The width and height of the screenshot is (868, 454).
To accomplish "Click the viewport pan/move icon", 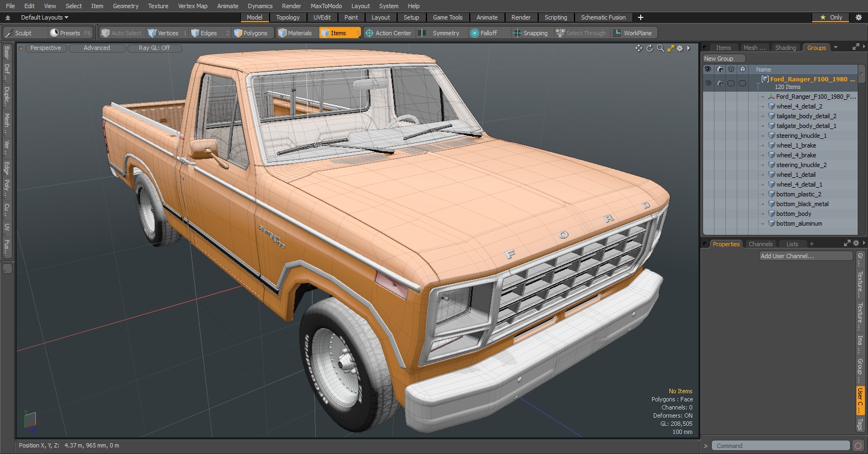I will 639,48.
